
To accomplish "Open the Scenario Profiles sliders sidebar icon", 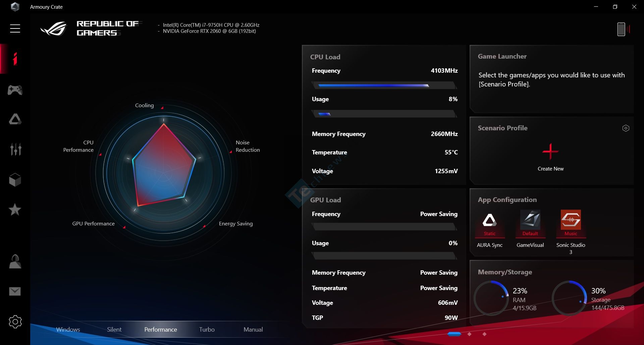I will 15,149.
